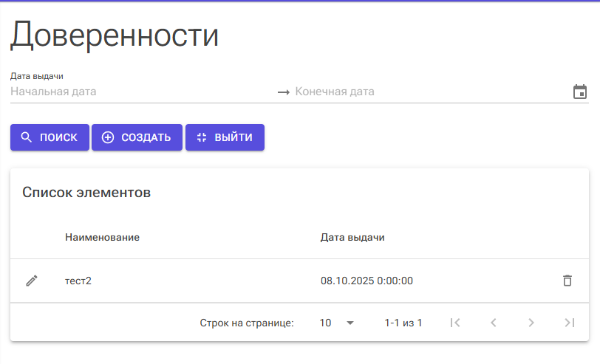Screen dimensions: 600x364
Task: Expand the rows-per-page dropdown showing 10
Action: (337, 323)
